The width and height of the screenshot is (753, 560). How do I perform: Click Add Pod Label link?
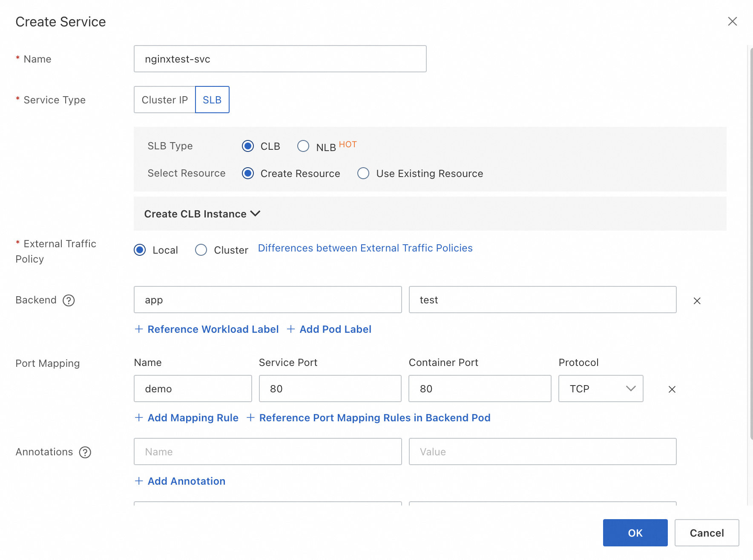tap(335, 329)
